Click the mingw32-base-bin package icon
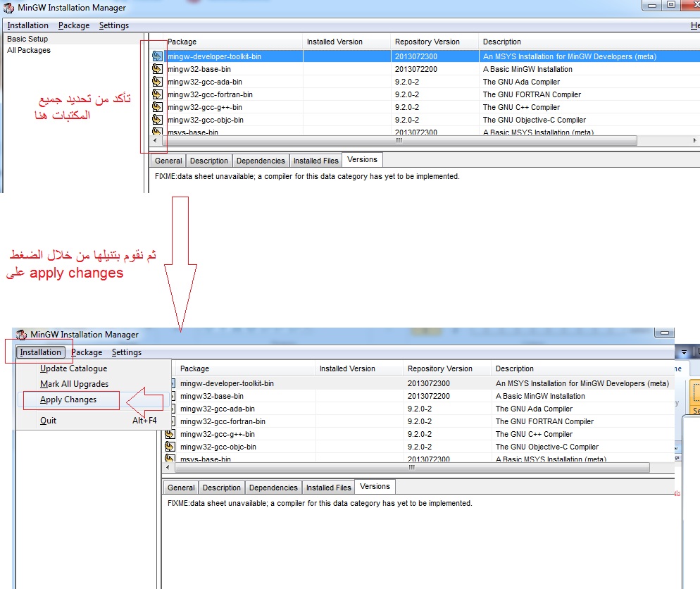The height and width of the screenshot is (589, 700). pos(156,69)
